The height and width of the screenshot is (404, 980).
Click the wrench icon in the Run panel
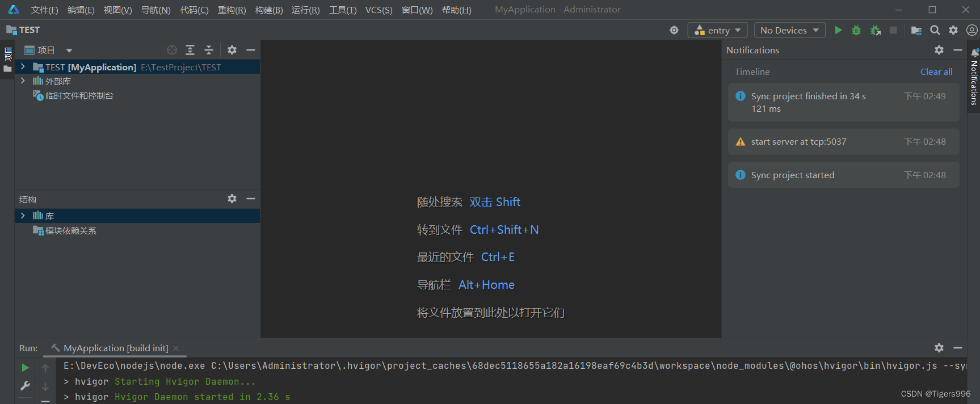click(25, 386)
